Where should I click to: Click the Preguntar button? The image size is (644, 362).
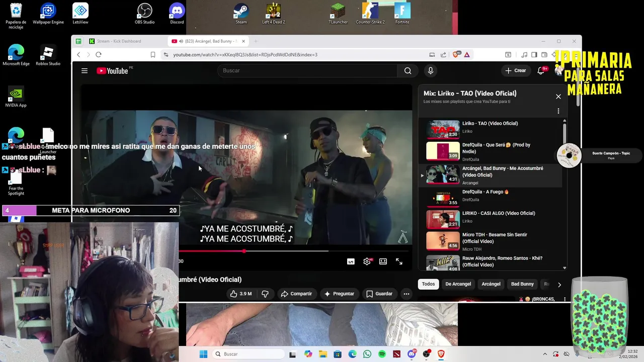(x=339, y=294)
